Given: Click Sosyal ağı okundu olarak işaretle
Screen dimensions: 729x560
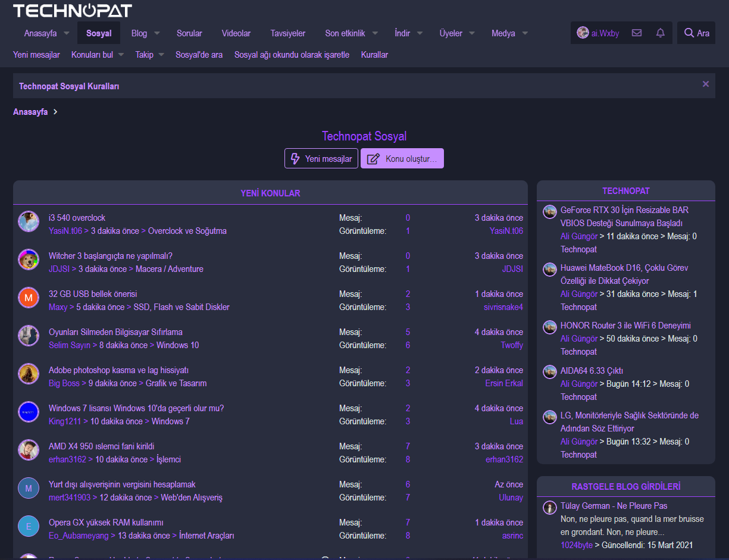Looking at the screenshot, I should 292,55.
